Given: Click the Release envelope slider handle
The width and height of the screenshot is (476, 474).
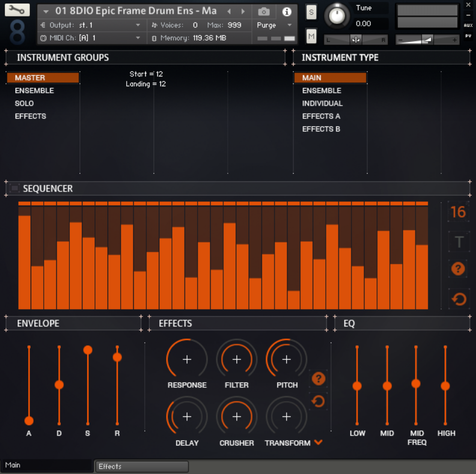Looking at the screenshot, I should (117, 357).
